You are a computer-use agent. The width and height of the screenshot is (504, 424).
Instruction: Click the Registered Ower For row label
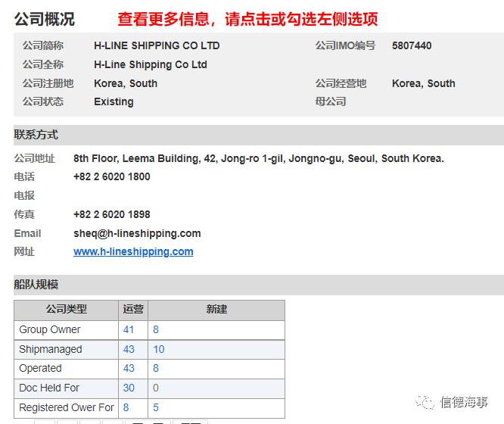67,407
